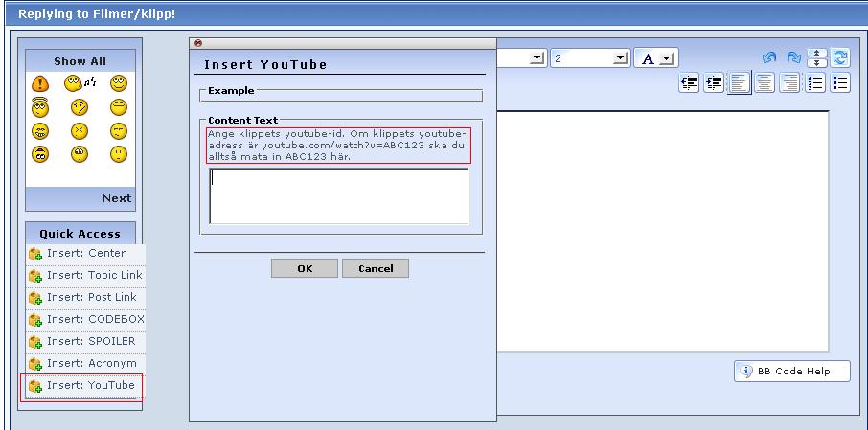868x430 pixels.
Task: Select Insert: YouTube quick access item
Action: [86, 385]
